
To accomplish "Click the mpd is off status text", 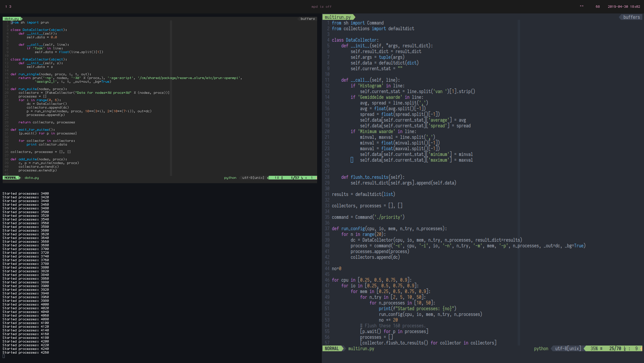I will coord(321,7).
